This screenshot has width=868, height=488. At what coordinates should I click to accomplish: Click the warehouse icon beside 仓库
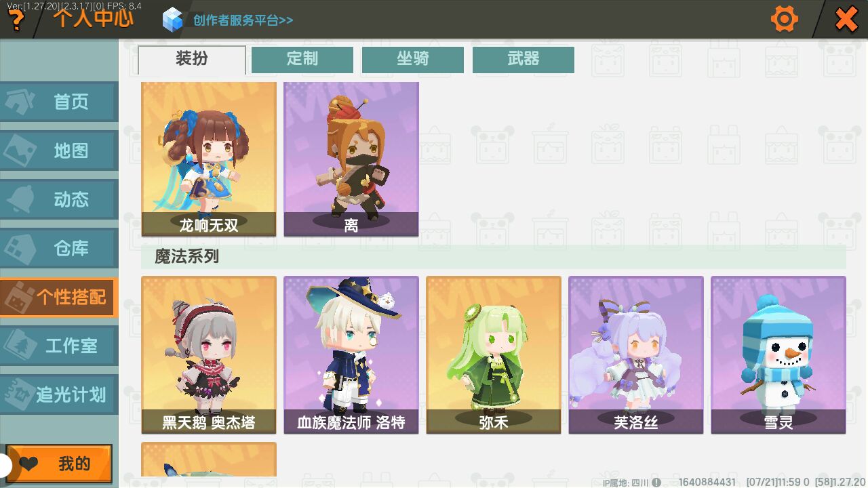click(x=22, y=248)
